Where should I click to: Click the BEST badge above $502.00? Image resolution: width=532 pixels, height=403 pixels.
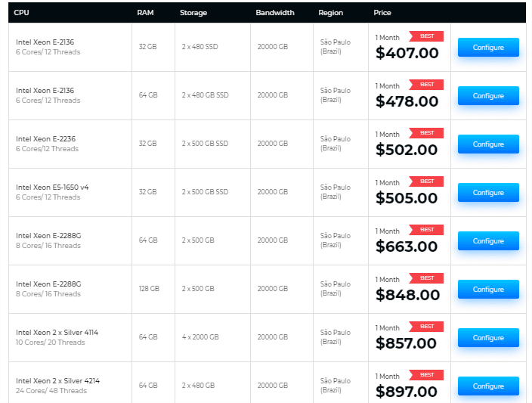click(x=426, y=133)
